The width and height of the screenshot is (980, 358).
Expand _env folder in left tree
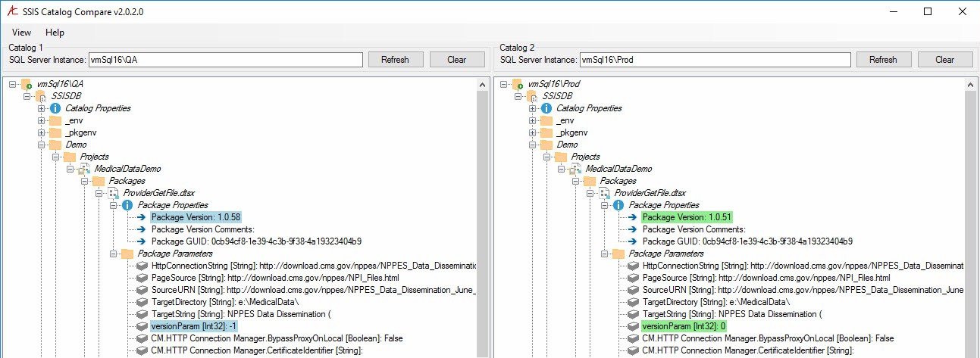click(x=42, y=120)
